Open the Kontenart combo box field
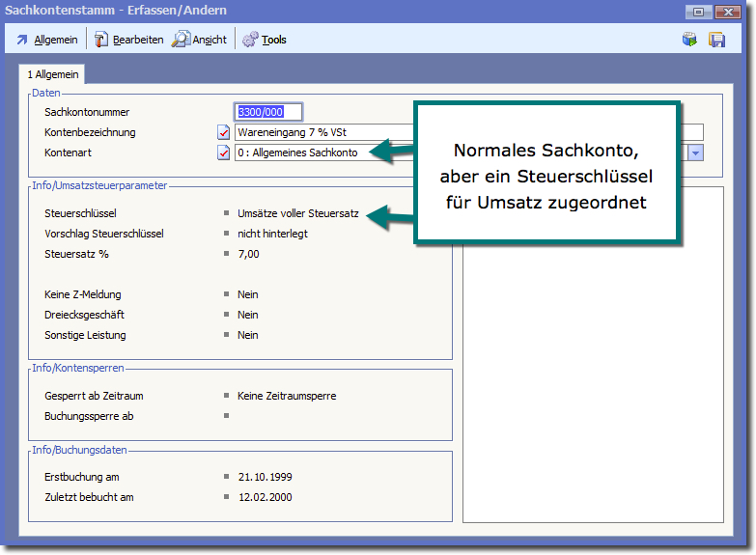756x555 pixels. click(309, 153)
